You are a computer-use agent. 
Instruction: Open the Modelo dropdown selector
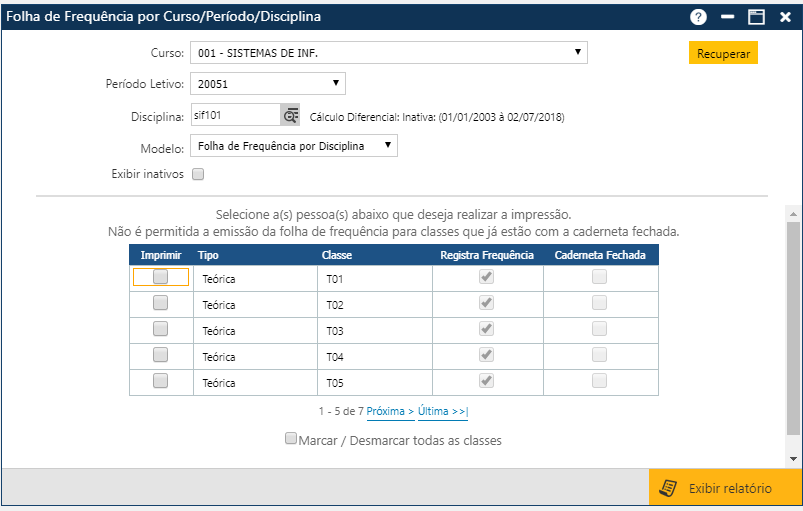click(293, 146)
